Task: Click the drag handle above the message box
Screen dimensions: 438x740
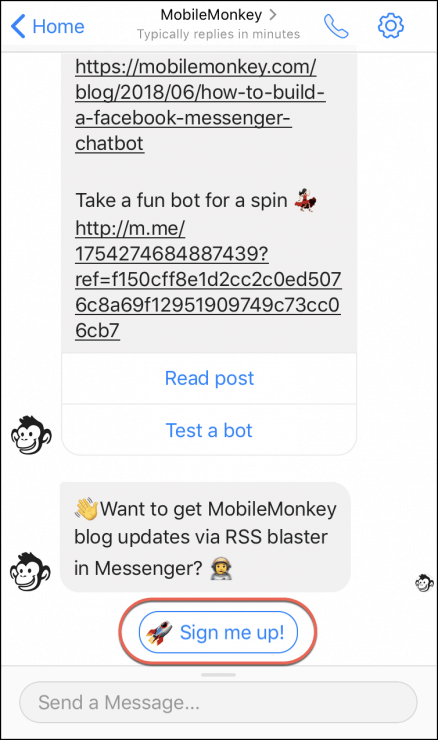Action: point(219,675)
